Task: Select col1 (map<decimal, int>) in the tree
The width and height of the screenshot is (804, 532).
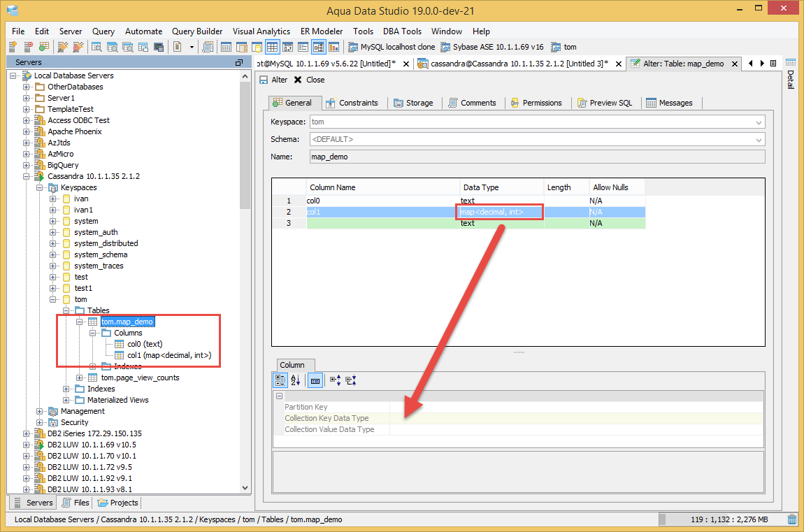Action: point(169,355)
